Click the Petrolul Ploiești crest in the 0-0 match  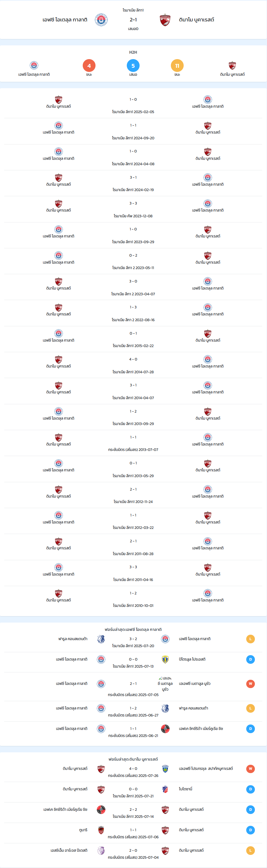165,659
